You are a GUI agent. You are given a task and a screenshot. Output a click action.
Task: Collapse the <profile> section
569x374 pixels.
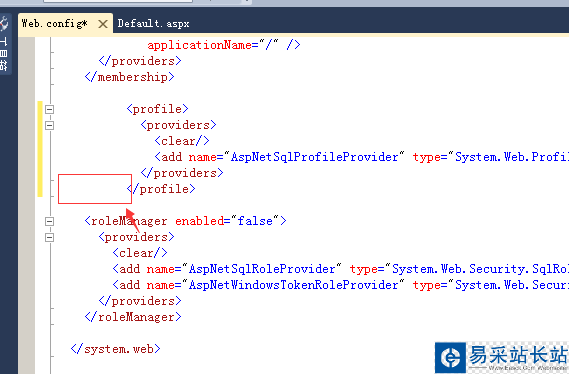[x=50, y=109]
